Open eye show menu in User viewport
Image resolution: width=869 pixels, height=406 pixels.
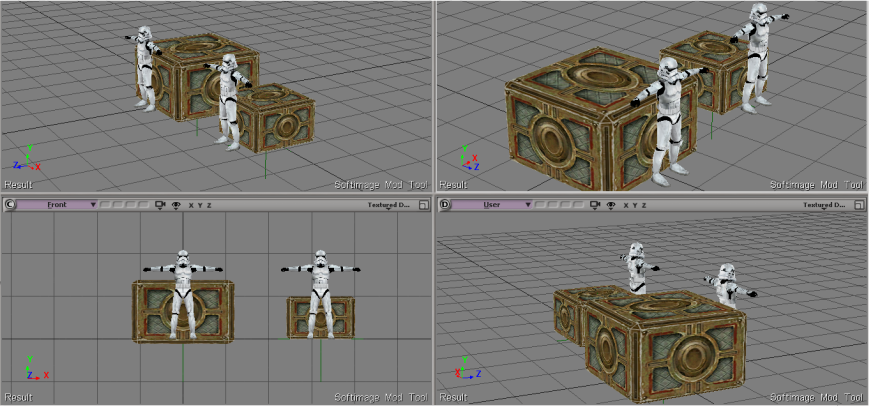tap(611, 205)
